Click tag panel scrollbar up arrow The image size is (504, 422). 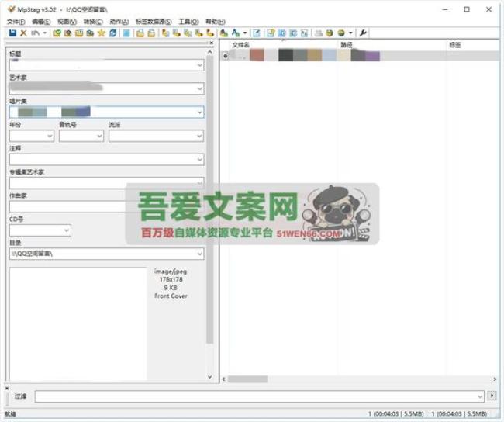point(209,52)
